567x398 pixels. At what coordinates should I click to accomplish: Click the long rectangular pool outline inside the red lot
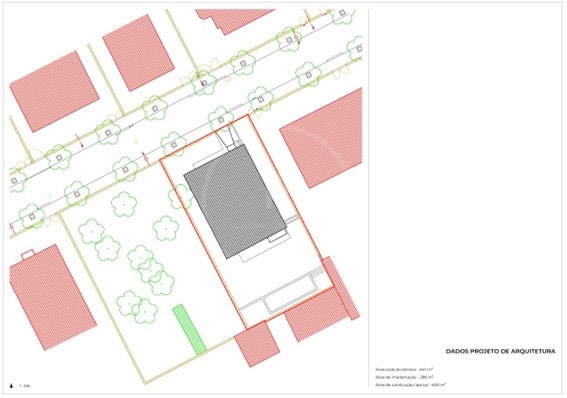click(x=291, y=294)
